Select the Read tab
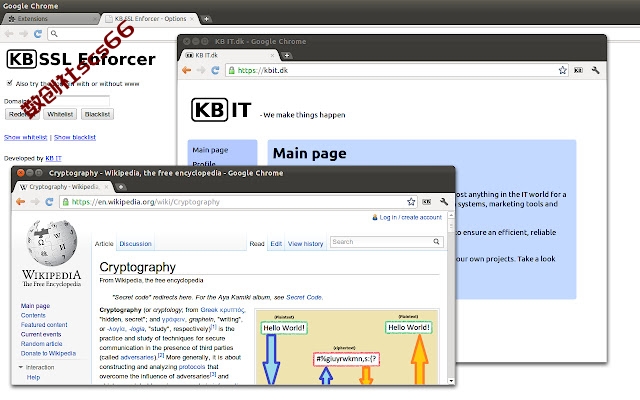Image resolution: width=640 pixels, height=400 pixels. coord(257,244)
